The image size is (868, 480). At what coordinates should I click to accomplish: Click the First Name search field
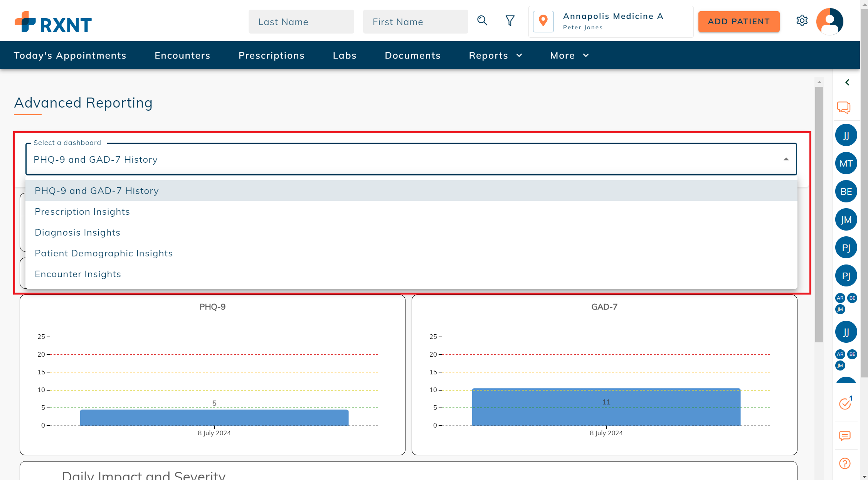pos(415,22)
